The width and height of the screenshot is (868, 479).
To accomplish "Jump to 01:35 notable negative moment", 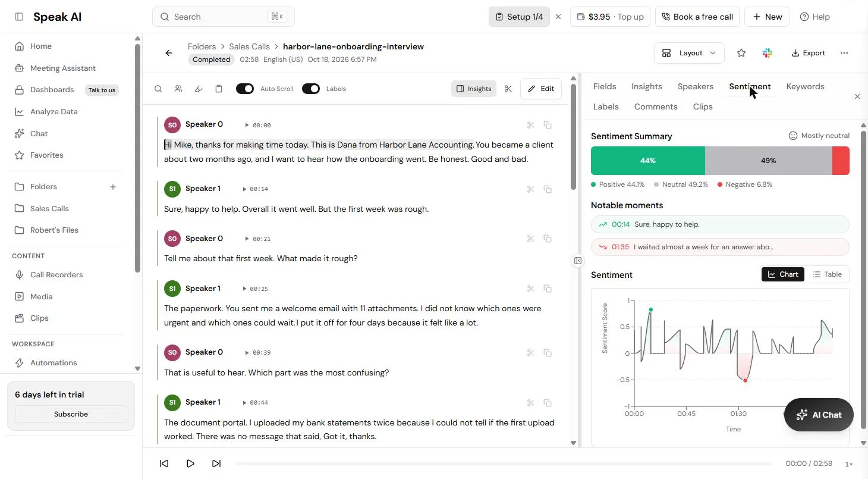I will point(720,247).
